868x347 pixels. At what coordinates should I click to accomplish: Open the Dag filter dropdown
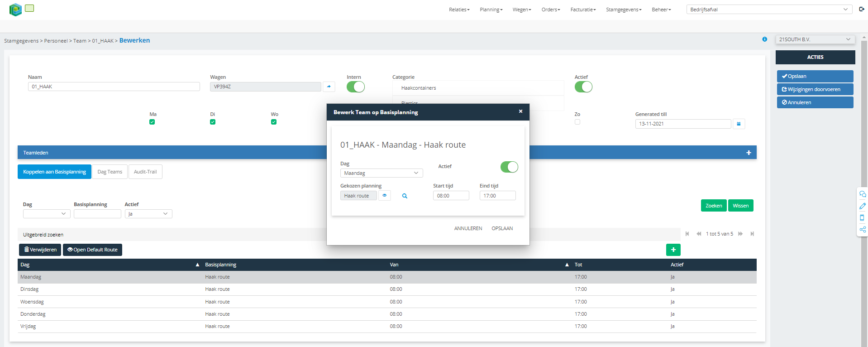(x=47, y=214)
